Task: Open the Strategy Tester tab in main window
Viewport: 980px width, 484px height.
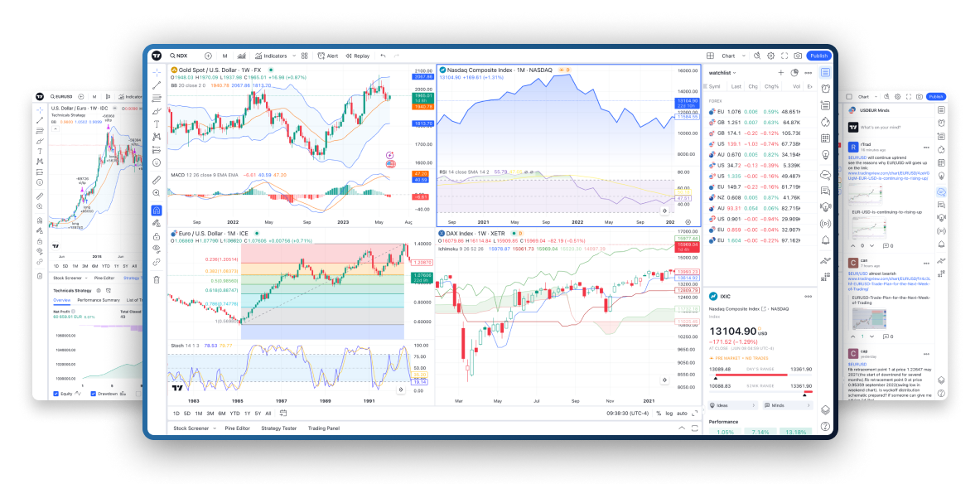Action: (278, 428)
